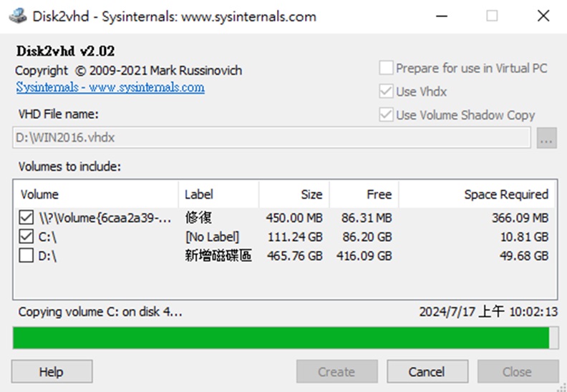Click the Disk2vhd app icon in title bar

click(17, 16)
